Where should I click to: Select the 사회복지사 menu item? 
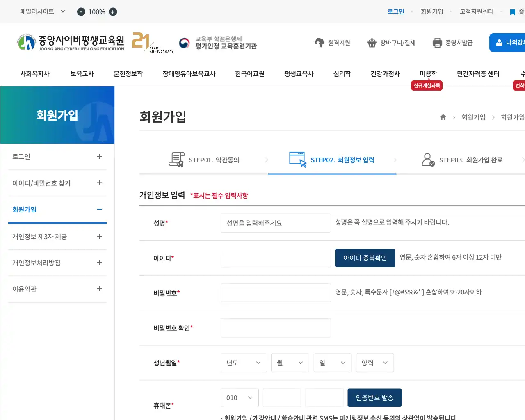pos(35,74)
